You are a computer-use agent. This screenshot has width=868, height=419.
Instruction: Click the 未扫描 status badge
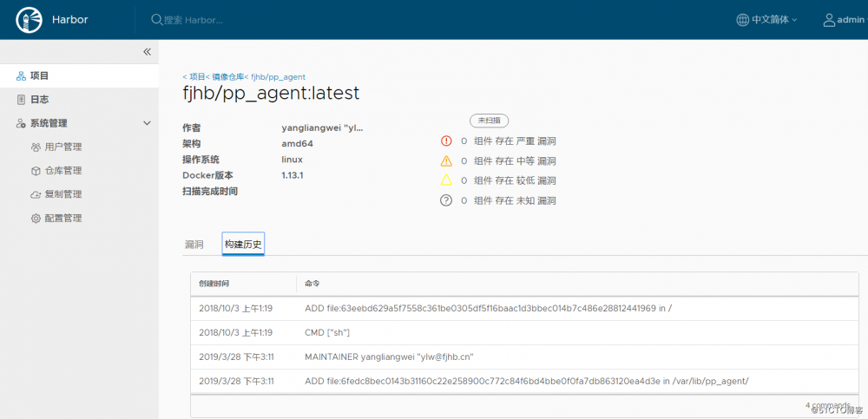tap(489, 120)
